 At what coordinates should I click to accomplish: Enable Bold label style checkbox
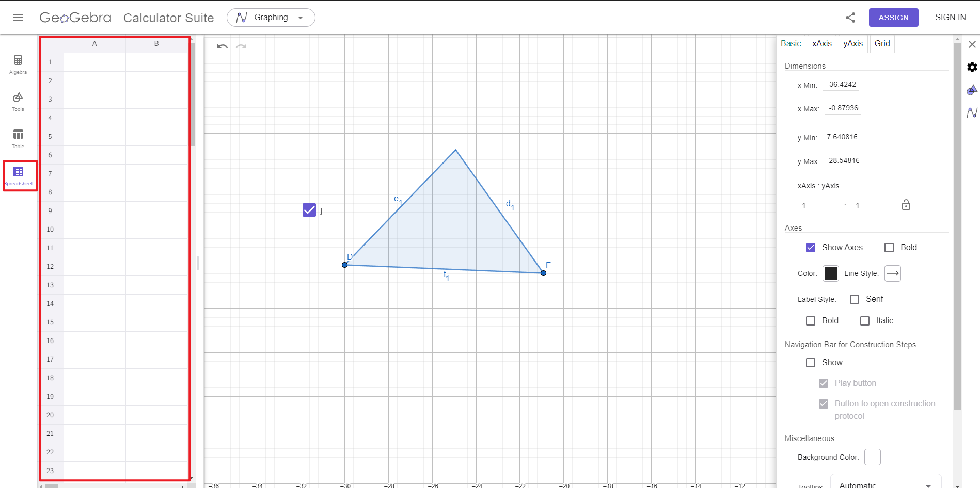811,321
